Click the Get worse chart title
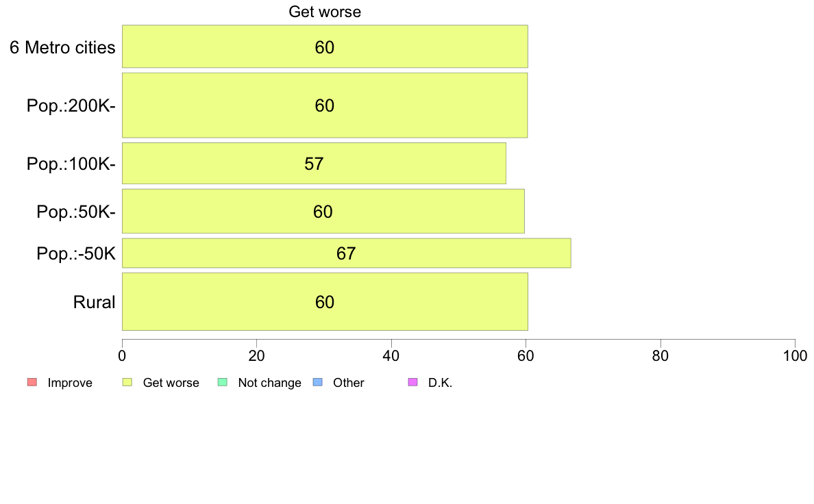814x504 pixels. [325, 12]
